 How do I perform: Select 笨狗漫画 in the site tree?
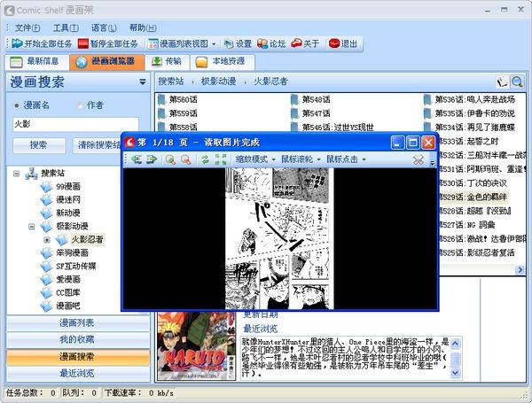coord(73,252)
